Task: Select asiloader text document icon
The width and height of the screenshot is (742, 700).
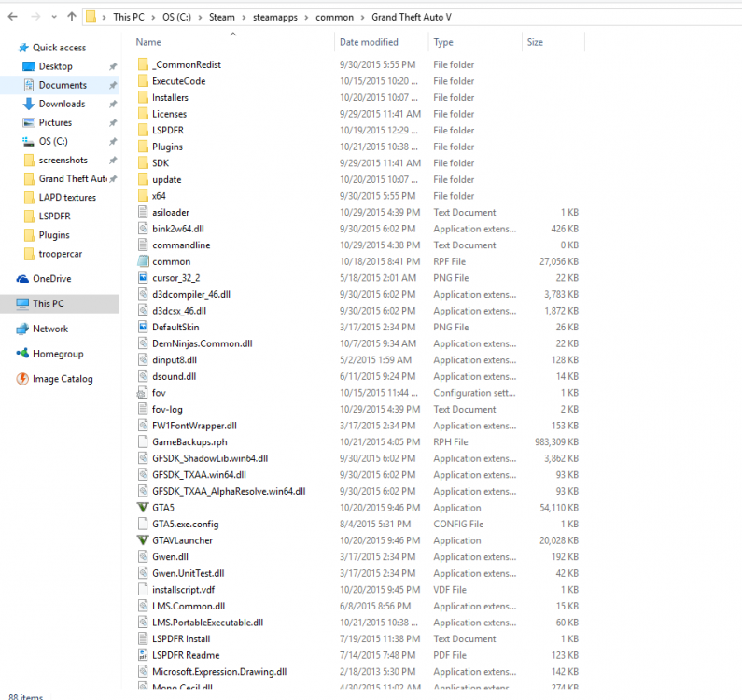Action: coord(143,212)
